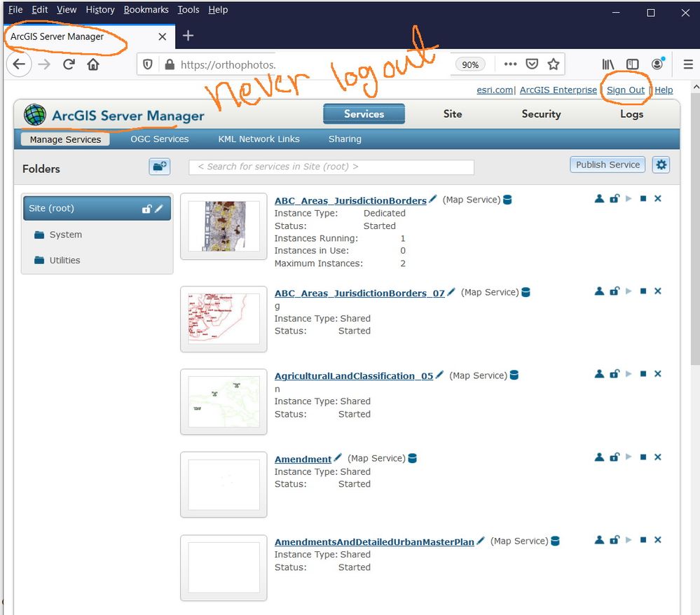Select the OGC Services sub-tab
700x615 pixels.
pyautogui.click(x=159, y=139)
